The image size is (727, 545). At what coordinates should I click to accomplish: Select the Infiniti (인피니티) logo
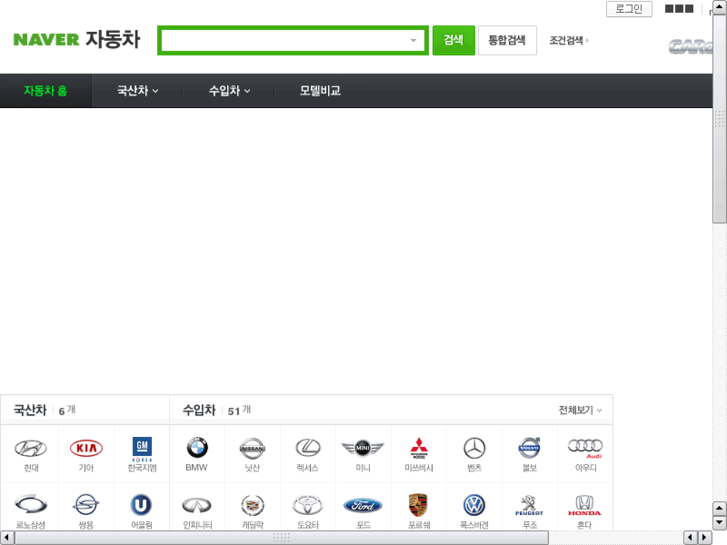(197, 505)
